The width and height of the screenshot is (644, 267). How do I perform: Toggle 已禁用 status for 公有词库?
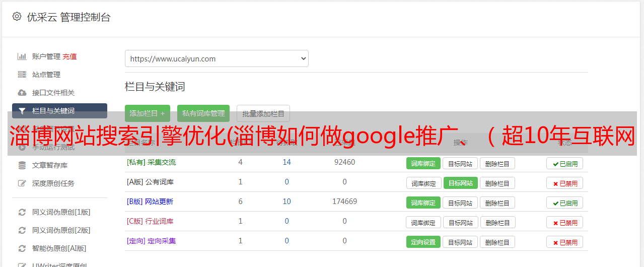(x=564, y=183)
